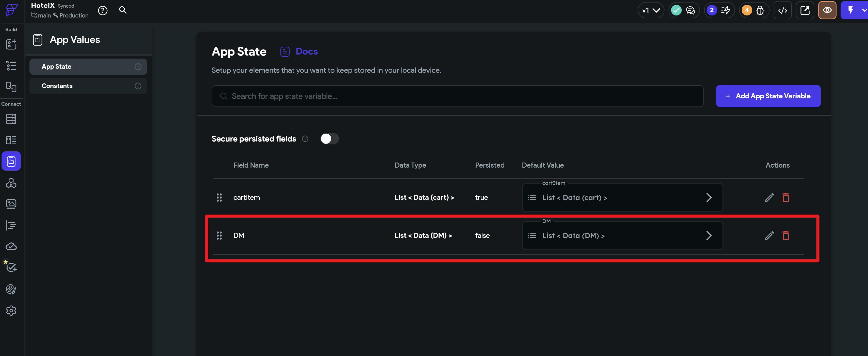868x356 pixels.
Task: Click the HotelX project name
Action: (43, 5)
